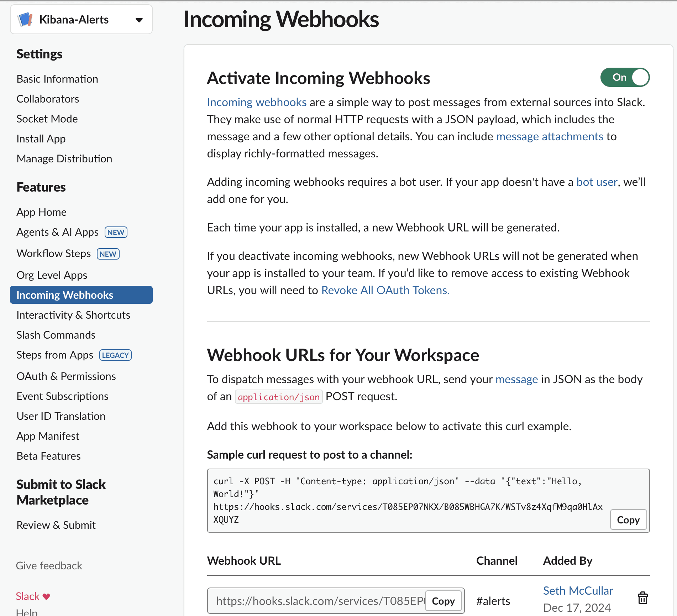Open Basic Information settings
677x616 pixels.
tap(57, 79)
